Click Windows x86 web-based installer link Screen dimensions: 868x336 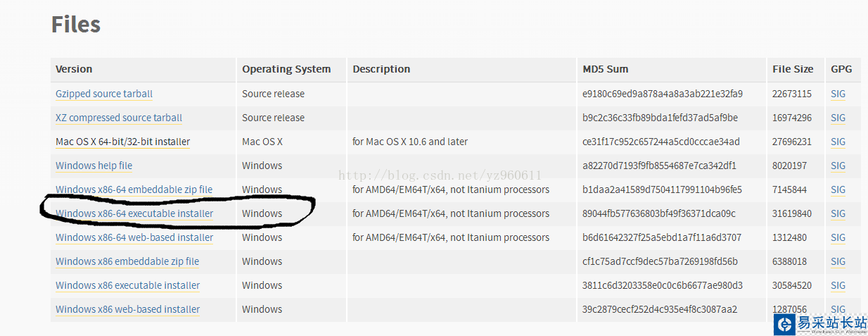127,309
